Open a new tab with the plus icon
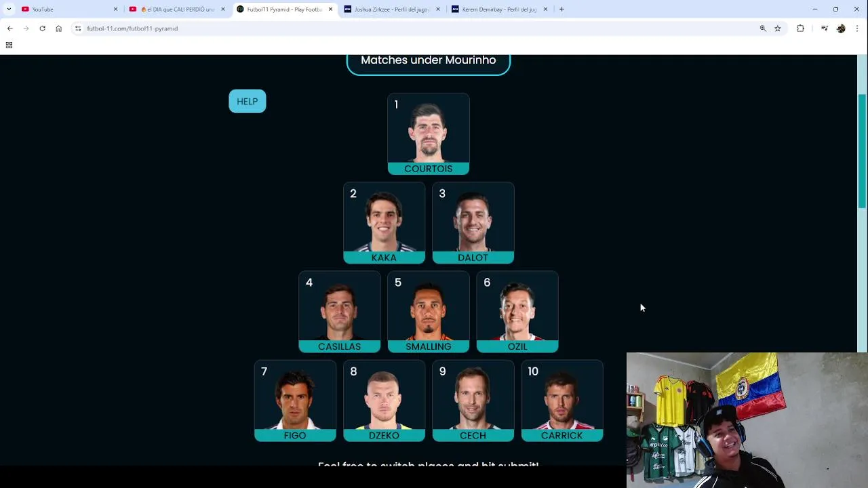 click(561, 9)
